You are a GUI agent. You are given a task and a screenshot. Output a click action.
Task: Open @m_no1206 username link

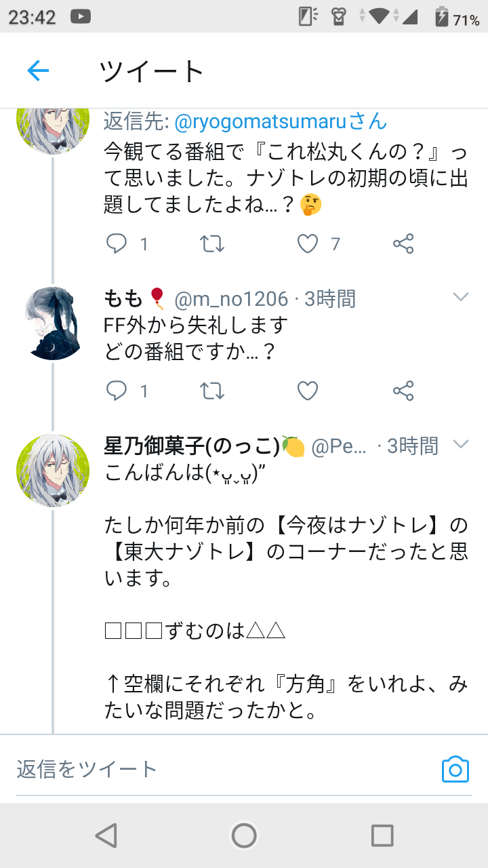click(231, 298)
